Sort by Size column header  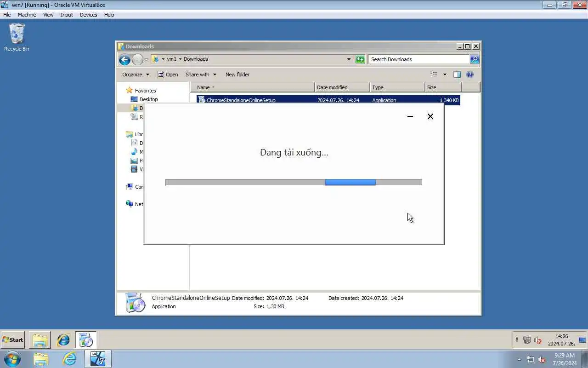point(443,87)
